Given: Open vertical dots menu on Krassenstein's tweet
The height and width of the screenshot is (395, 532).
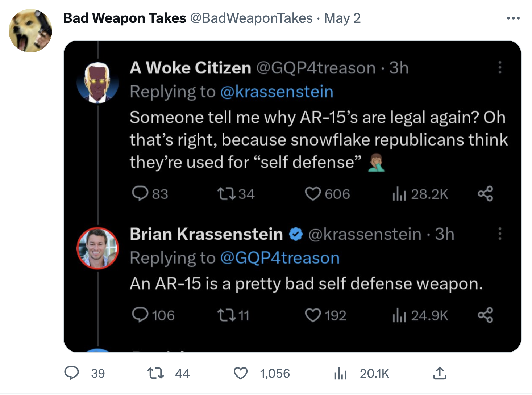Looking at the screenshot, I should 500,234.
